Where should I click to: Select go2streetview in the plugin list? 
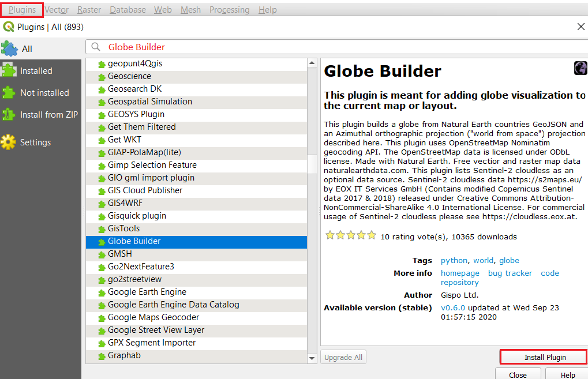pos(197,279)
